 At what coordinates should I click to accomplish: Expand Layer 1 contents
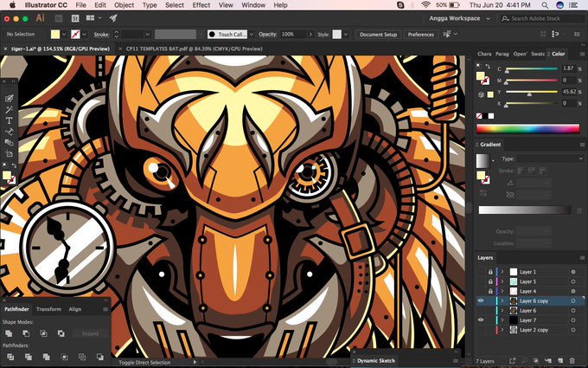[502, 272]
